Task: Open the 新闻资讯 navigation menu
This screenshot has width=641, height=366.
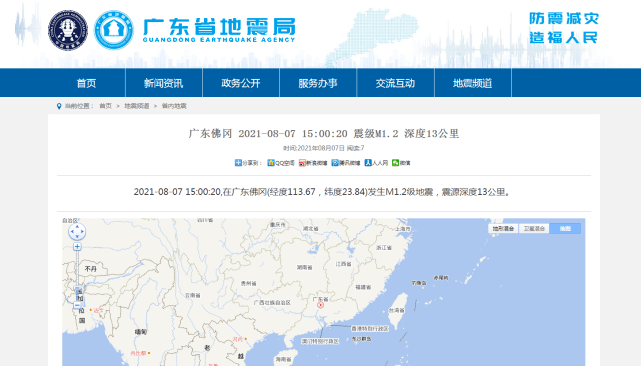Action: pos(164,83)
